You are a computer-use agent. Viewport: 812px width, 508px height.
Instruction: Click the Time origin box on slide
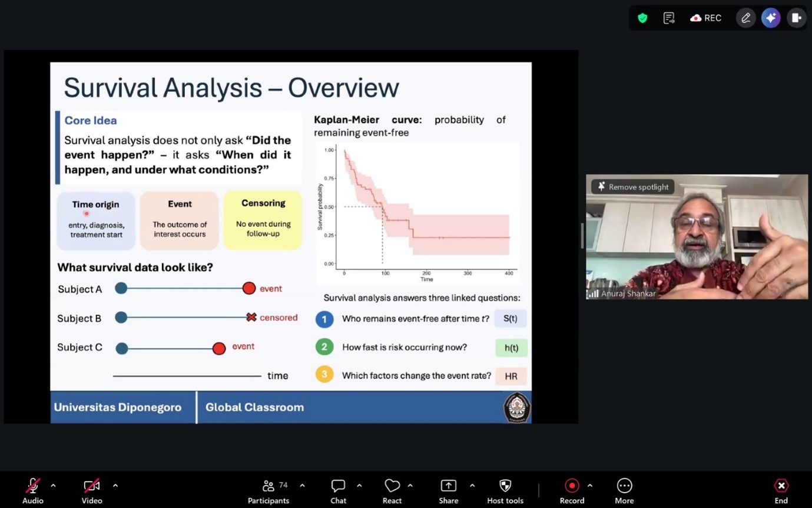(96, 220)
